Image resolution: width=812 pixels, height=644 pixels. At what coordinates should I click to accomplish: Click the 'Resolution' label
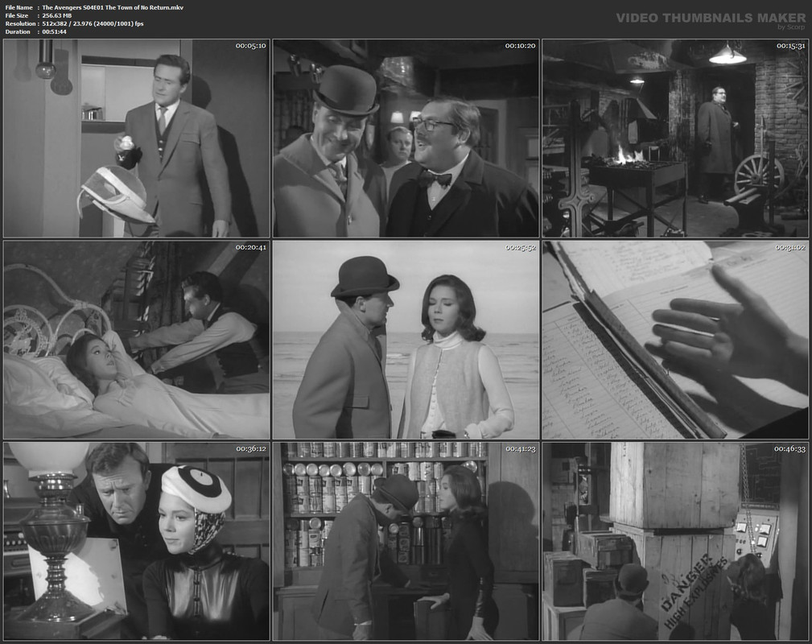click(x=21, y=24)
